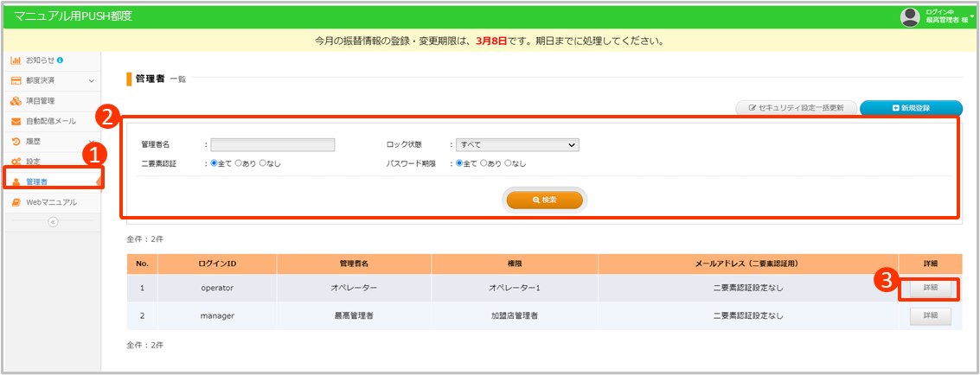This screenshot has height=375, width=980.
Task: Open 詳細 for the operator row
Action: click(930, 288)
